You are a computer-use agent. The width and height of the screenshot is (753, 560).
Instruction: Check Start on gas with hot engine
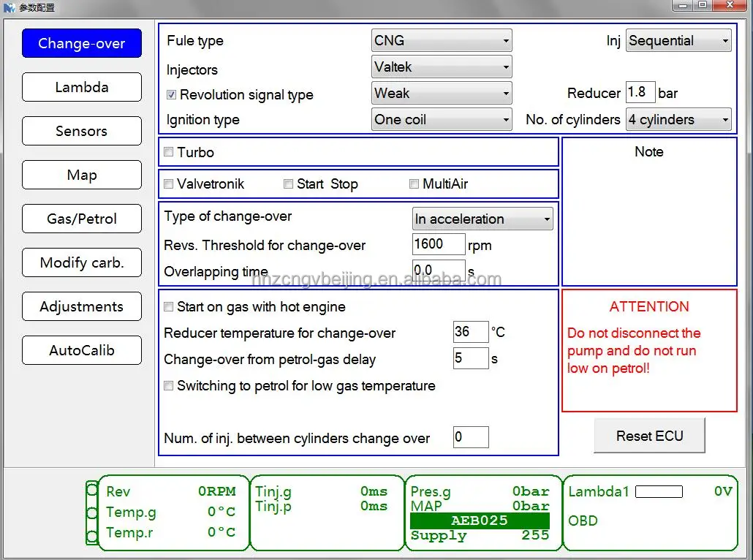(169, 307)
